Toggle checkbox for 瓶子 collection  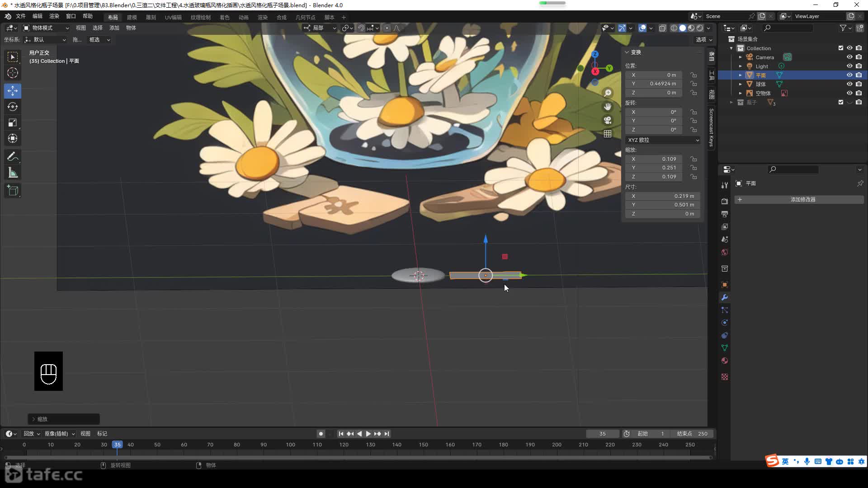coord(841,102)
